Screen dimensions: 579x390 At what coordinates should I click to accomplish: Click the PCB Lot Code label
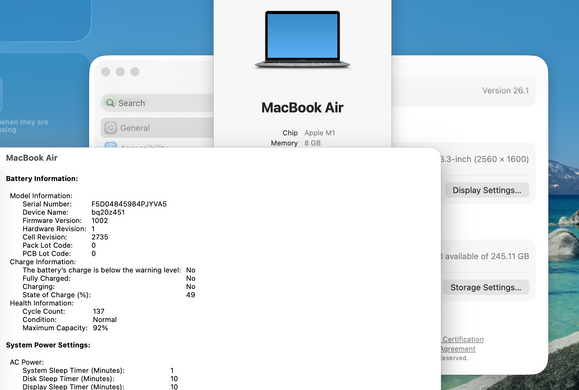[x=47, y=254]
